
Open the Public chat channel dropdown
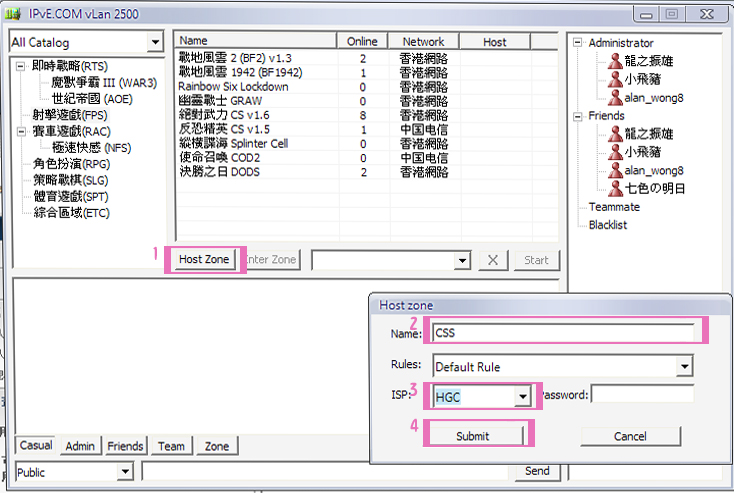[125, 471]
